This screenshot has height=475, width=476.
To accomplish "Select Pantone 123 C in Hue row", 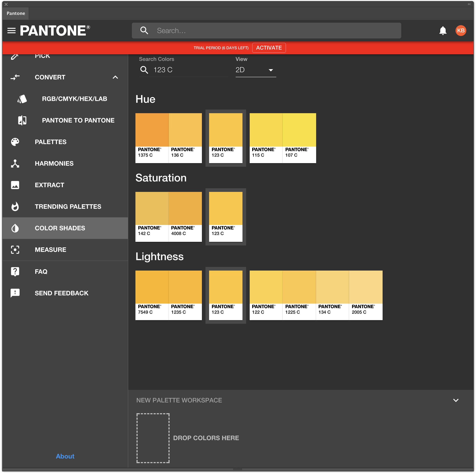I will click(226, 138).
